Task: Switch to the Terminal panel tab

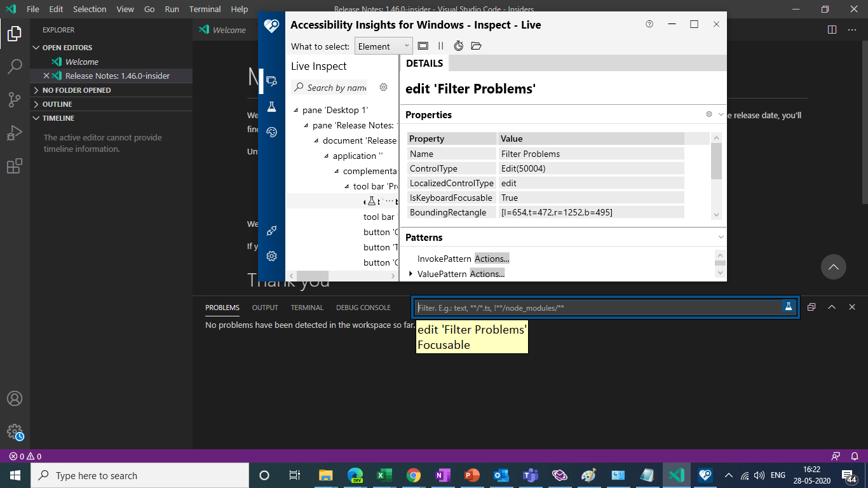Action: [x=307, y=308]
